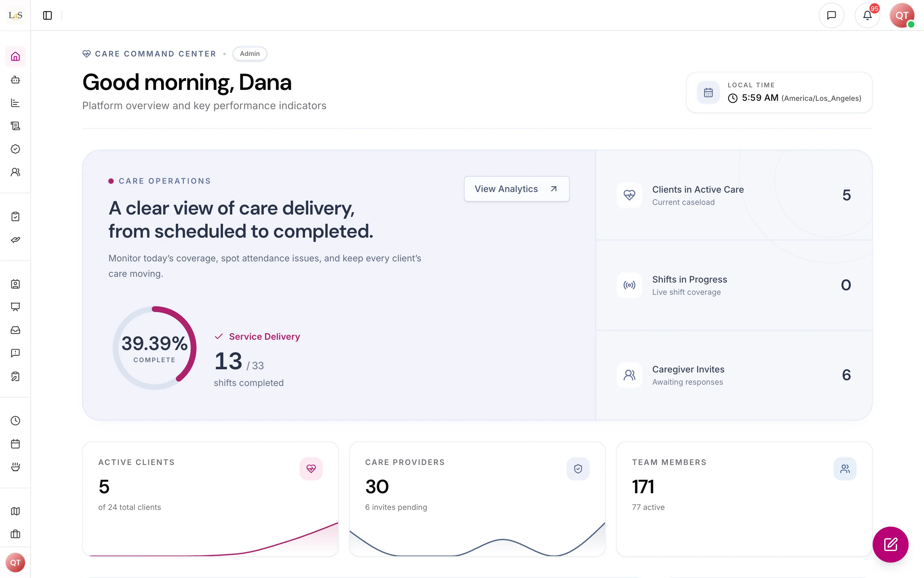Click the '5:59 AM' local time text

pos(760,98)
